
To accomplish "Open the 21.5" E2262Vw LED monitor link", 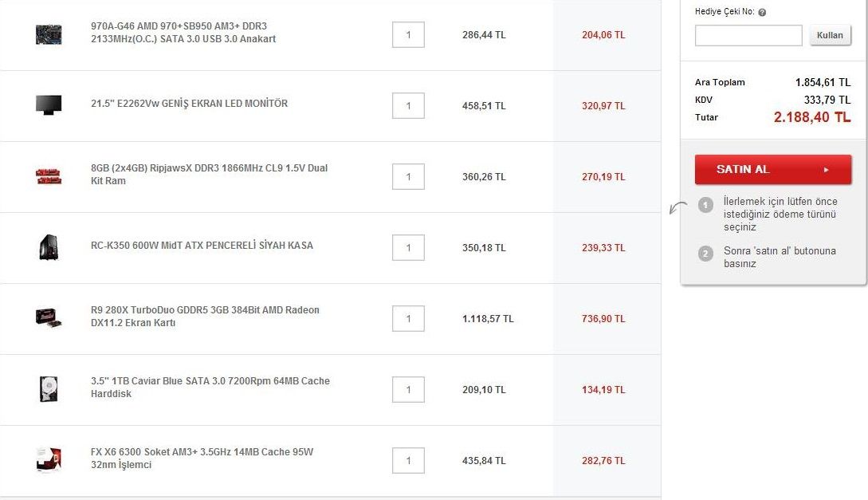I will click(x=190, y=104).
